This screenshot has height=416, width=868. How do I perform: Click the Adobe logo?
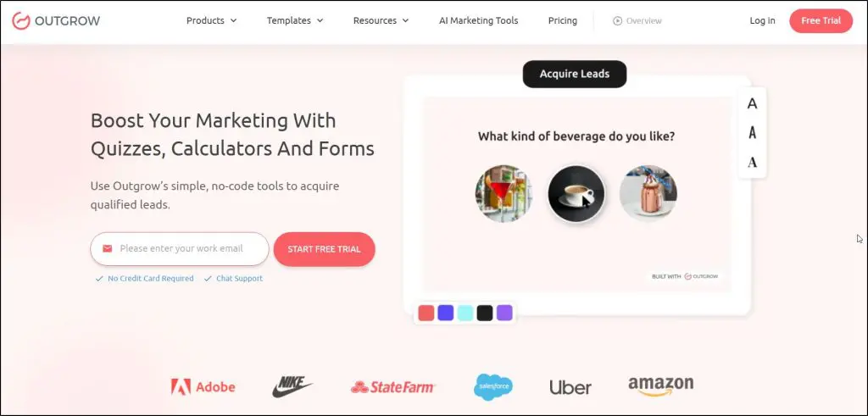pos(203,386)
